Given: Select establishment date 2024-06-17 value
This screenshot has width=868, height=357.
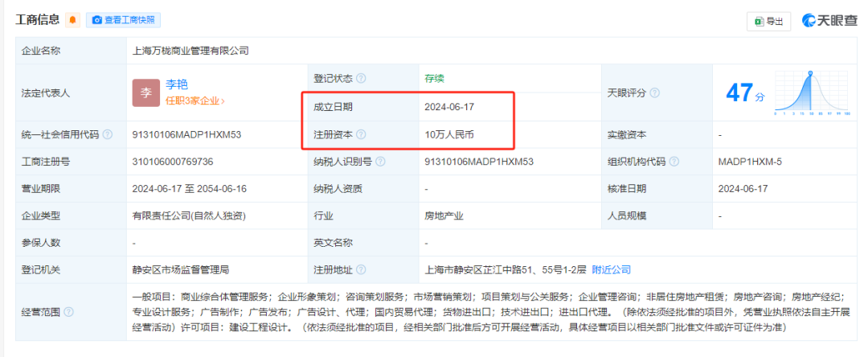Looking at the screenshot, I should click(x=449, y=107).
